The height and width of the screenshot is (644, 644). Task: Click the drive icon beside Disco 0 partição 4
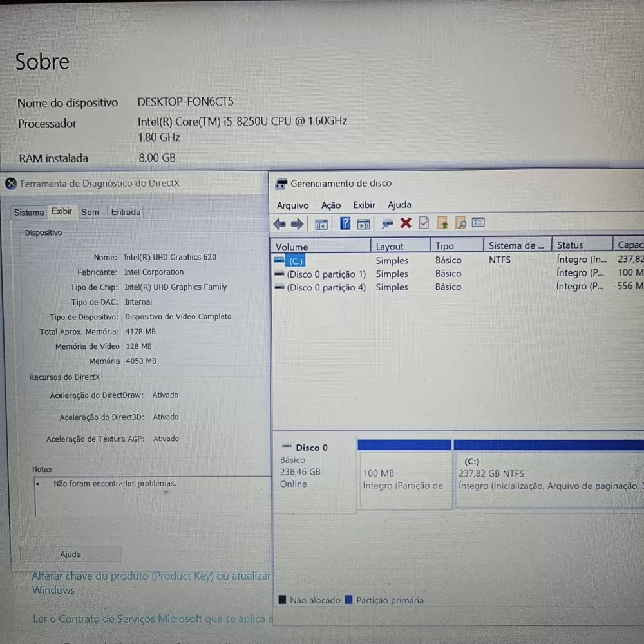279,287
